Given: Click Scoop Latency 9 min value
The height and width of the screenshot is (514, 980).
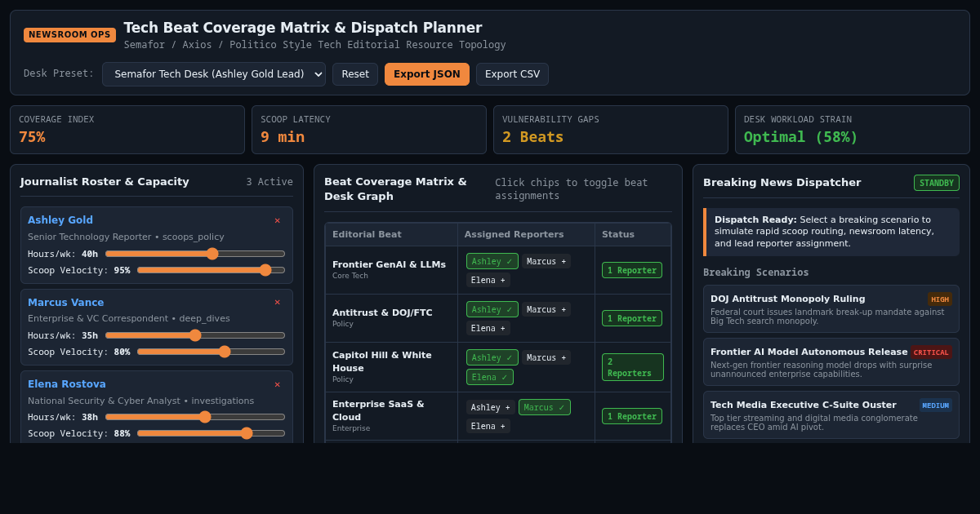Looking at the screenshot, I should click(x=283, y=137).
